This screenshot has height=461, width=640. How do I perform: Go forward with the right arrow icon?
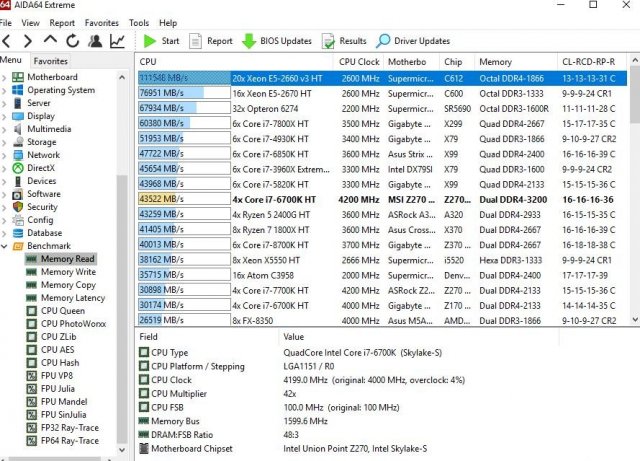(29, 41)
